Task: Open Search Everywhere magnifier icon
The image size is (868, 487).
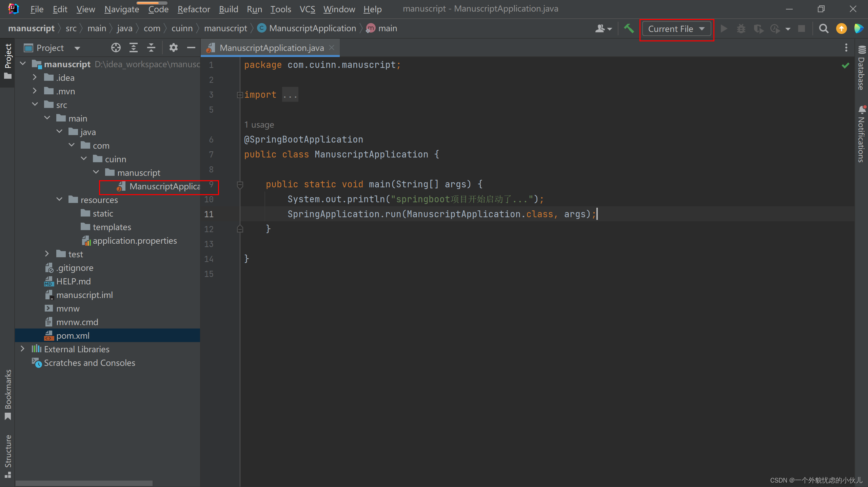Action: tap(824, 29)
